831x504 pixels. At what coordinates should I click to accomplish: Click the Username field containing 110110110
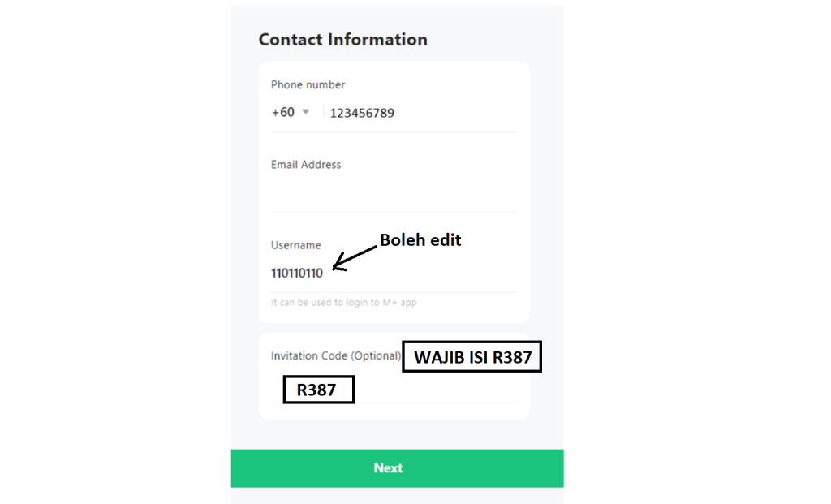297,273
